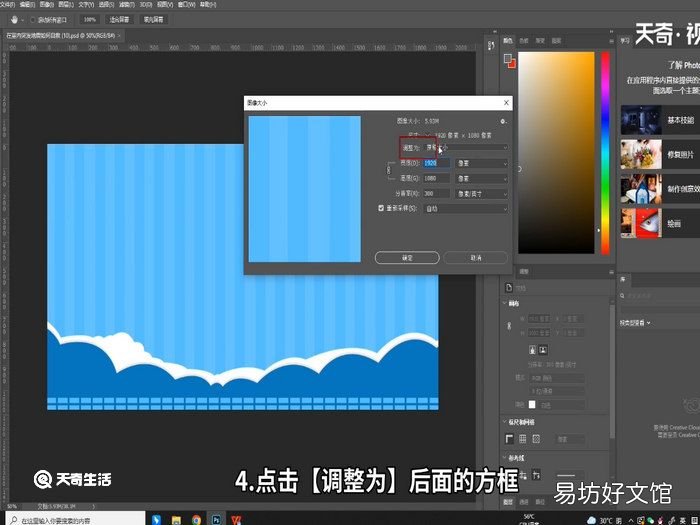Click the 填充屏幕 button
700x525 pixels.
153,20
